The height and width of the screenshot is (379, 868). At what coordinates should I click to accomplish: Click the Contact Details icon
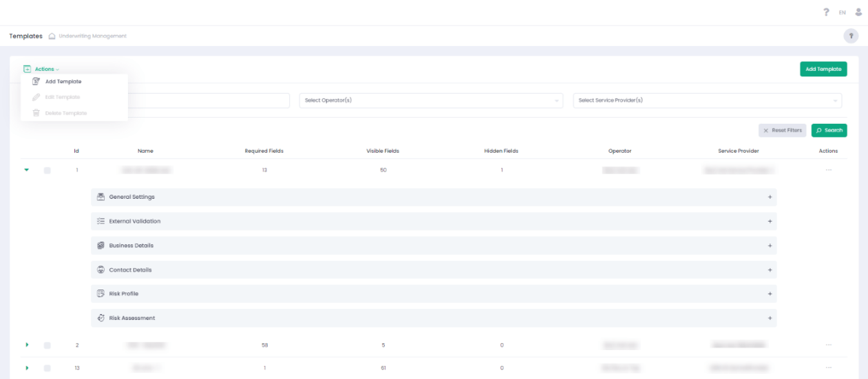point(100,270)
